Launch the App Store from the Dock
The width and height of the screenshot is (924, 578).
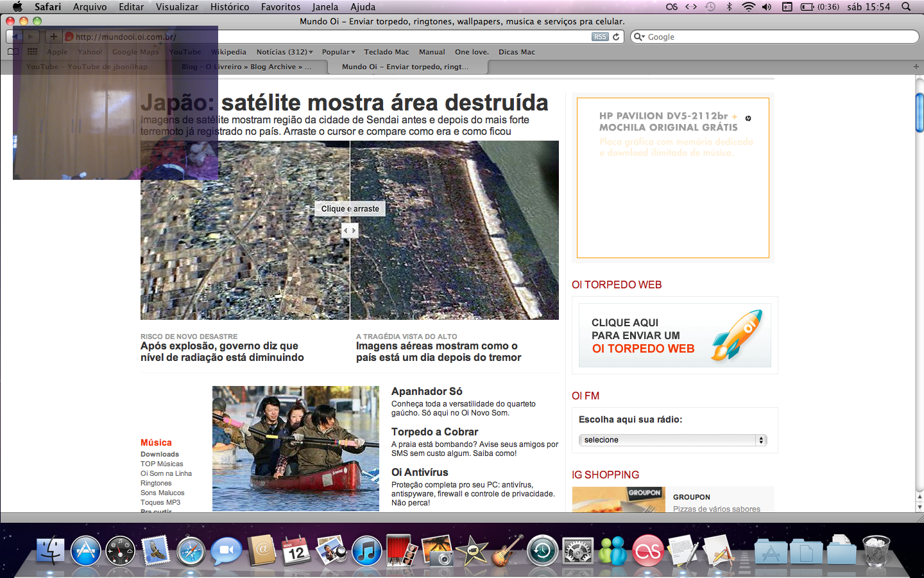(86, 551)
